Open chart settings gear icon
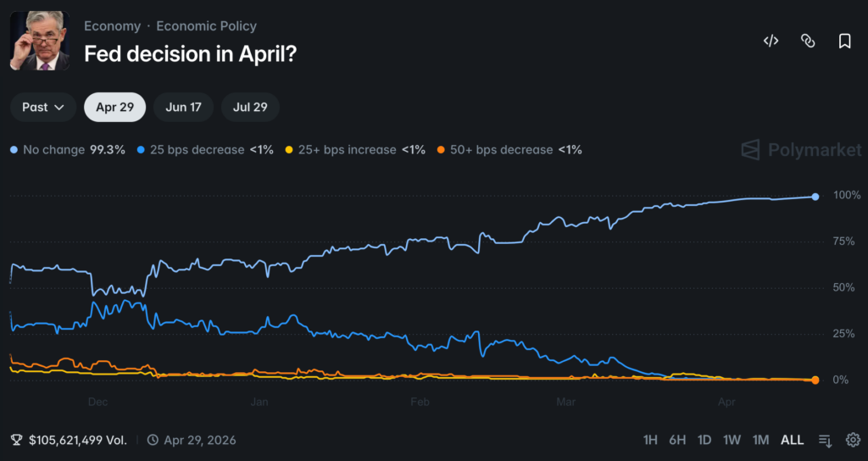 (x=853, y=440)
